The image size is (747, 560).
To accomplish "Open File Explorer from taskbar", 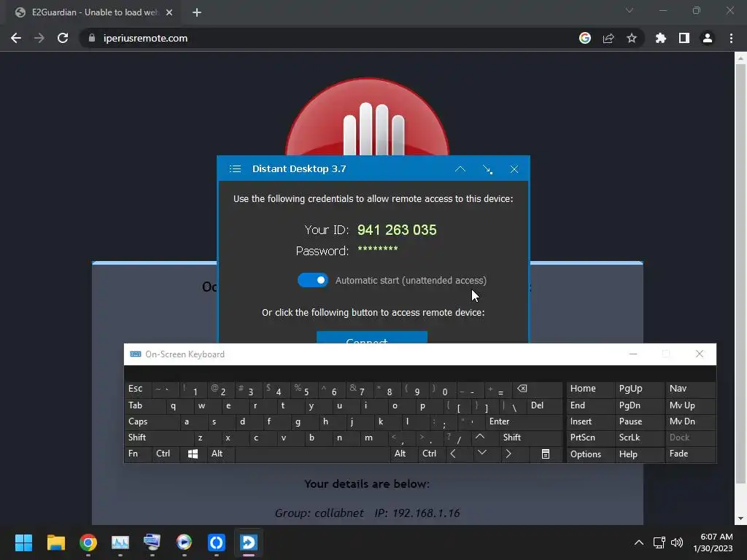I will 55,542.
